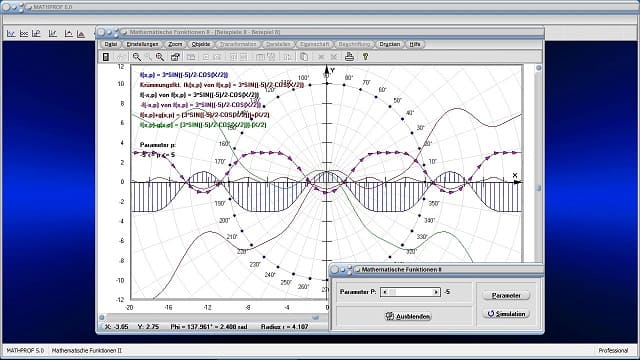This screenshot has height=360, width=640.
Task: Click the greyed Transformation menu
Action: [238, 44]
